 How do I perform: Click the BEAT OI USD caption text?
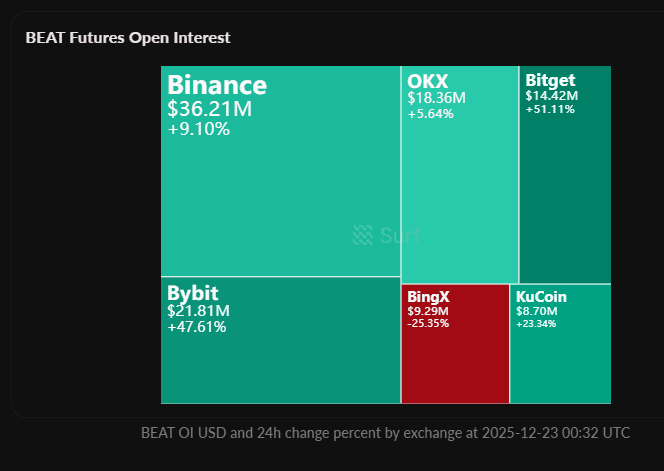[386, 433]
